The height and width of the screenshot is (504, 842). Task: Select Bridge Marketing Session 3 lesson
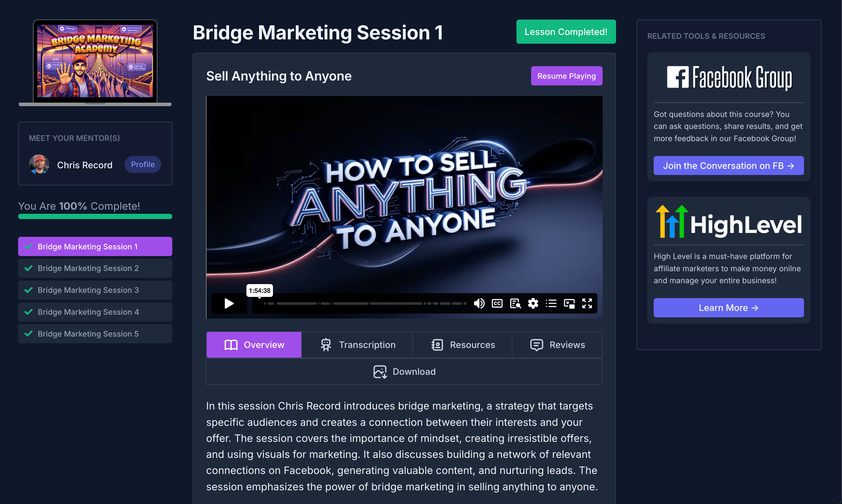click(x=95, y=290)
